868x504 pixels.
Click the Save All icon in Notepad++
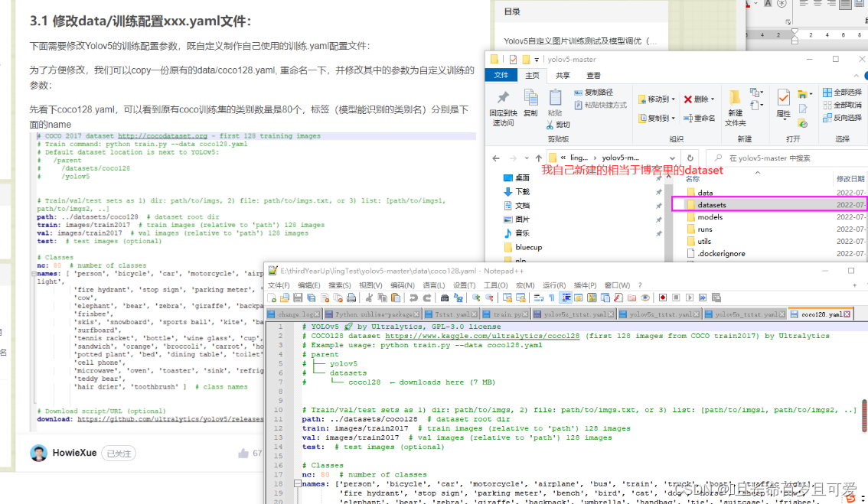[311, 298]
